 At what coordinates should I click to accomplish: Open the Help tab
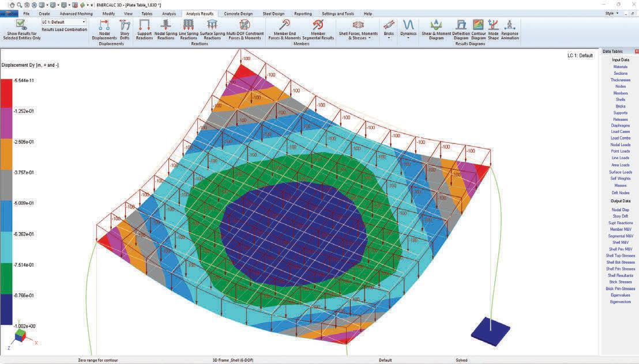(x=367, y=14)
